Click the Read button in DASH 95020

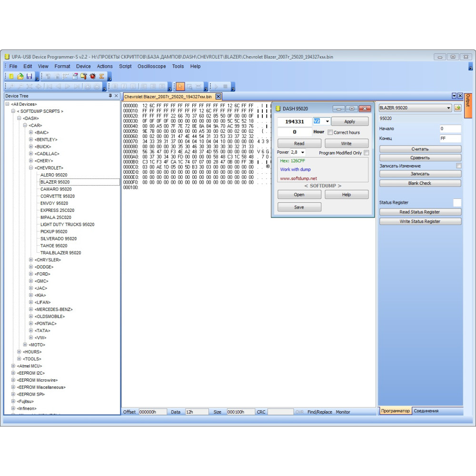click(x=299, y=143)
